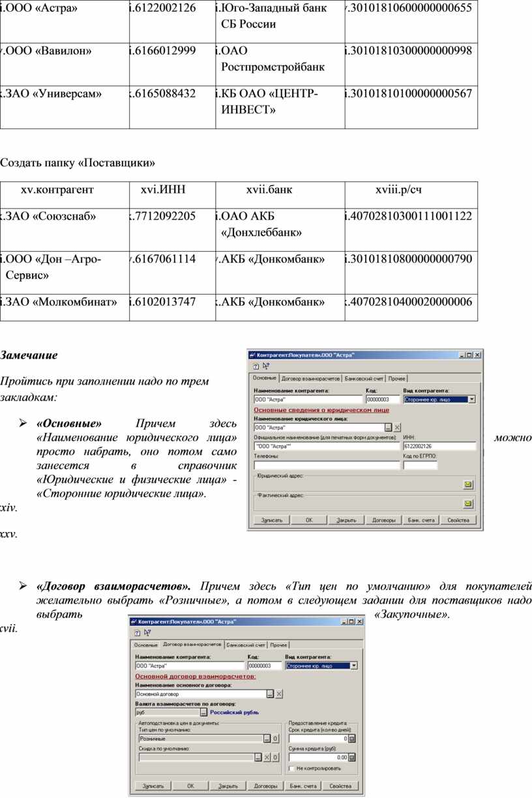Click the ИНН field containing 6122002126
This screenshot has width=532, height=798.
[x=440, y=446]
